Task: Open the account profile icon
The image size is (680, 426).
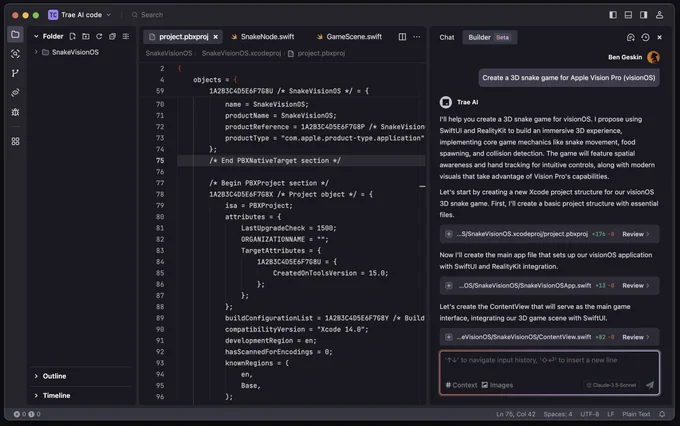Action: (x=659, y=15)
